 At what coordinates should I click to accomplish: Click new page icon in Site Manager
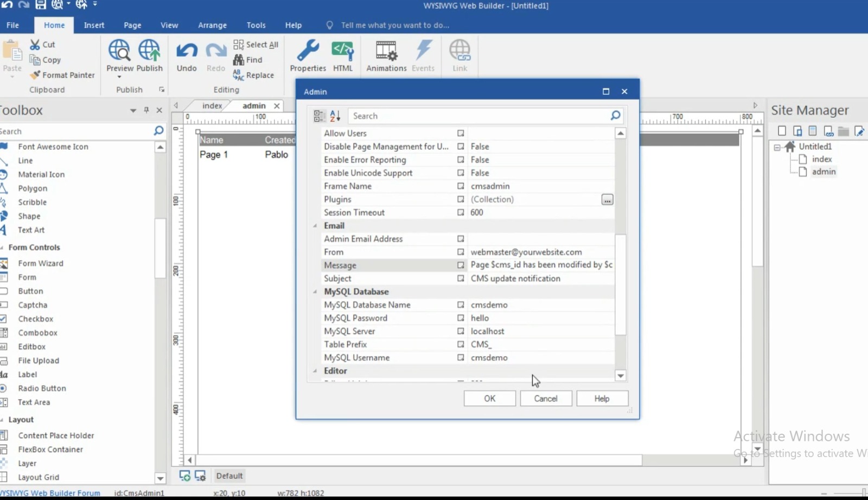click(x=782, y=131)
